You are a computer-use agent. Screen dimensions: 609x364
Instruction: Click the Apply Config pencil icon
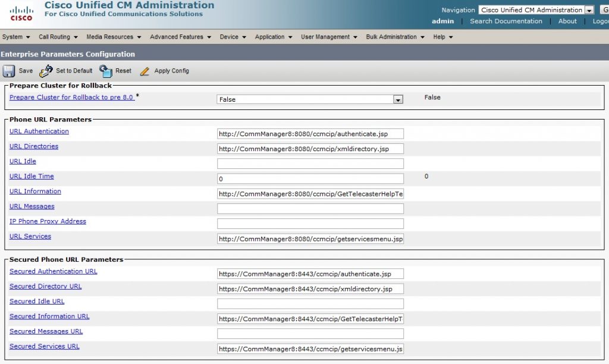coord(145,71)
